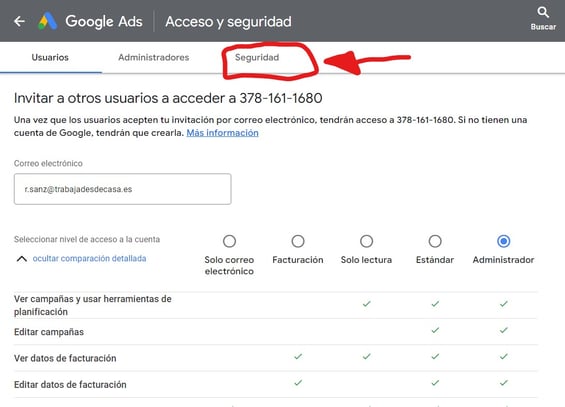Focus the Correo electrónico input field

(123, 189)
